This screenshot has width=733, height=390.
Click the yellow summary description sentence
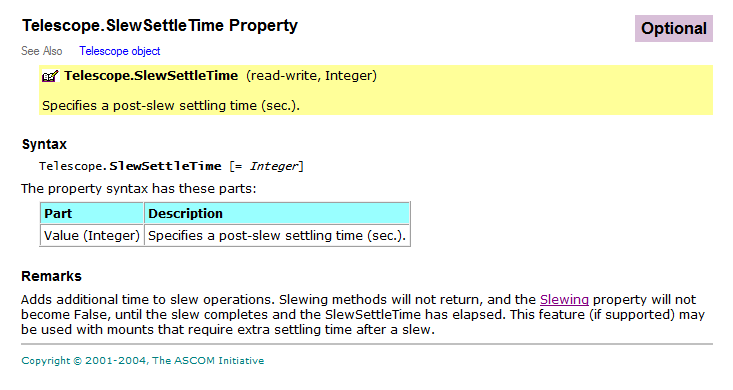click(x=171, y=106)
